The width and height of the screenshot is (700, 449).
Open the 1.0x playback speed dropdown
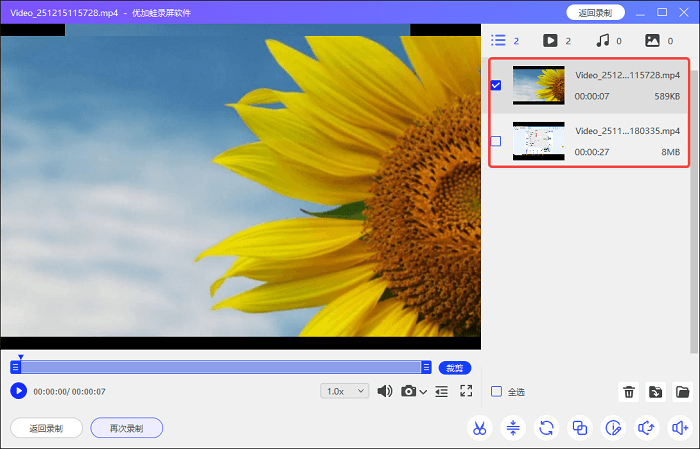coord(344,391)
